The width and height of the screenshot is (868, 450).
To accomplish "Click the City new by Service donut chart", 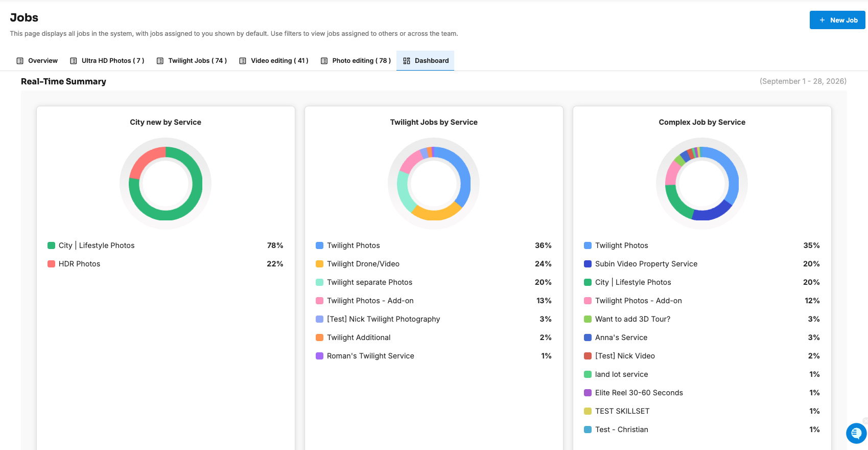I will [x=166, y=184].
